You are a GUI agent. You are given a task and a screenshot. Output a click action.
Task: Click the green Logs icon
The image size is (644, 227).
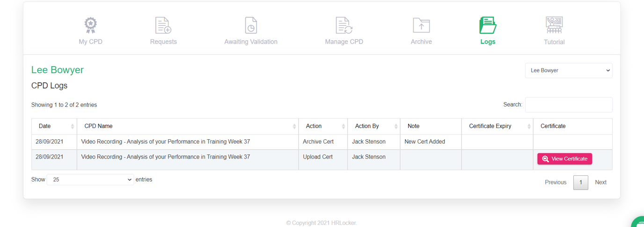(488, 25)
